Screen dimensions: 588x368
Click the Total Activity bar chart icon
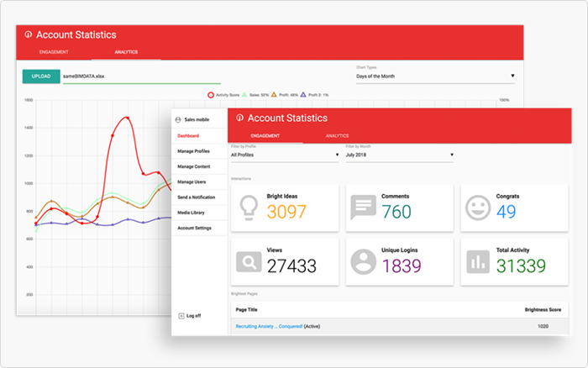(478, 261)
